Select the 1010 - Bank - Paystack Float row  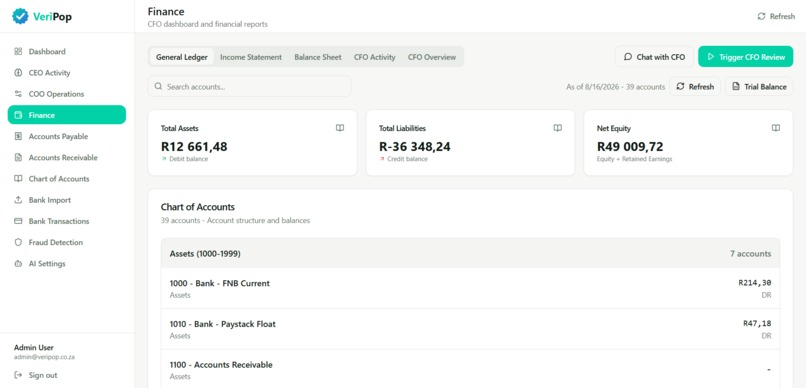coord(470,329)
